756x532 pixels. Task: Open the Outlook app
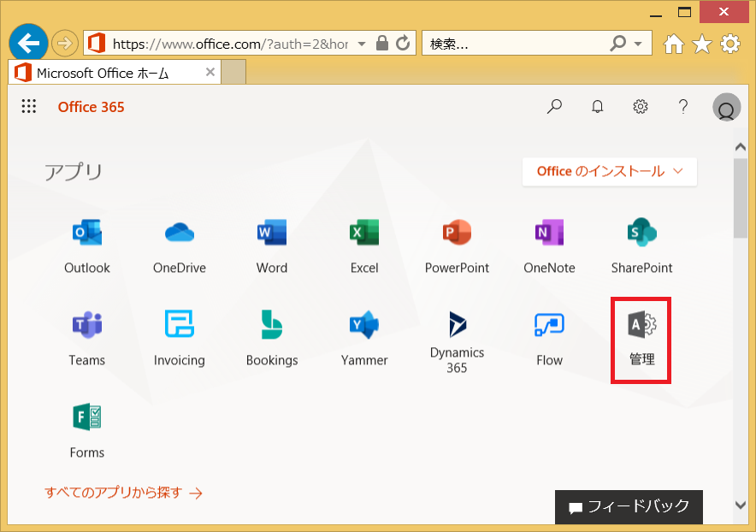pos(87,247)
